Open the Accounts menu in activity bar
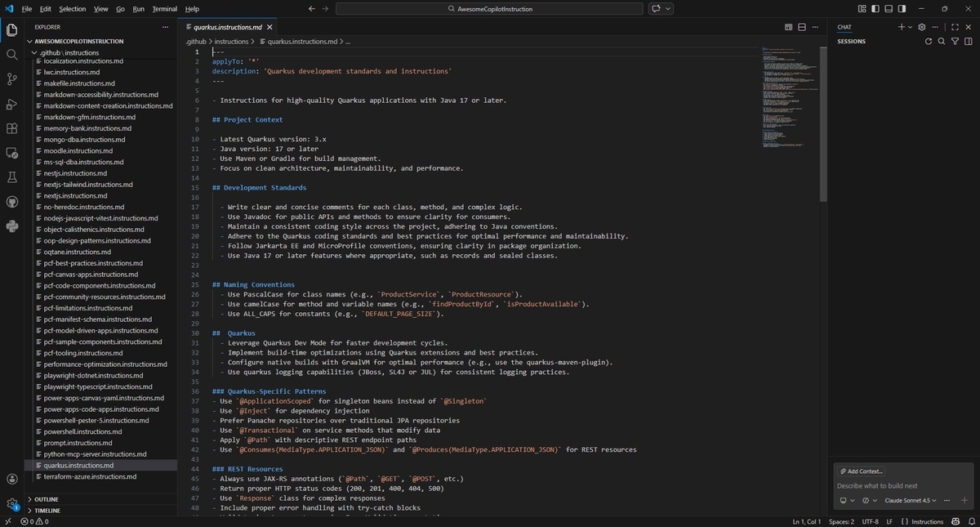Image resolution: width=980 pixels, height=527 pixels. pos(11,480)
